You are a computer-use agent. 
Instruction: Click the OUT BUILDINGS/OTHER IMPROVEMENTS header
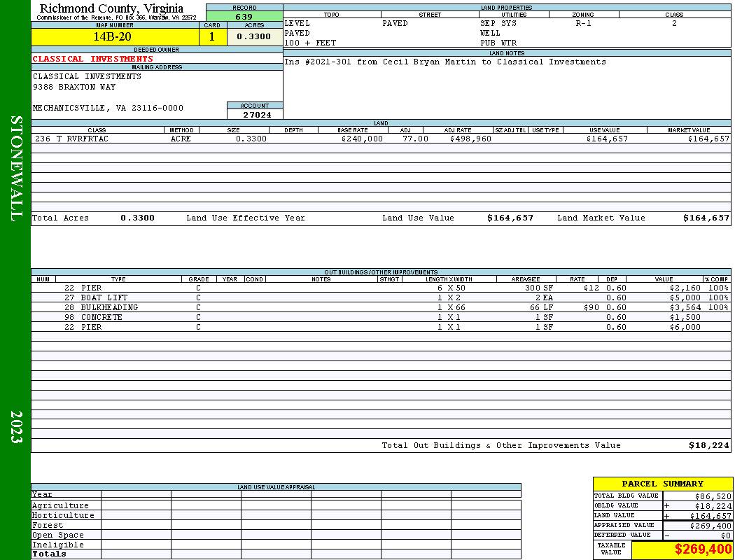[381, 272]
